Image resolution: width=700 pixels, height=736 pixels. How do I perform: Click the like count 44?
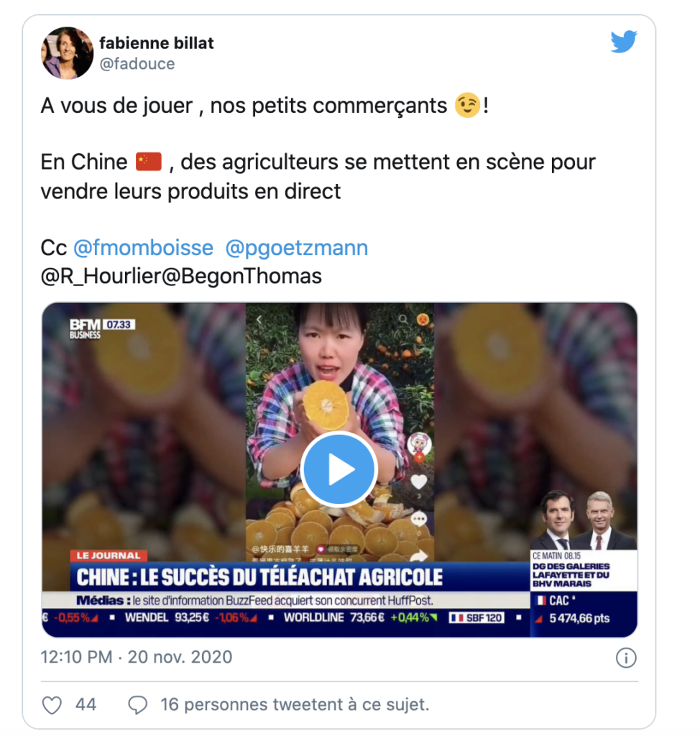[86, 704]
